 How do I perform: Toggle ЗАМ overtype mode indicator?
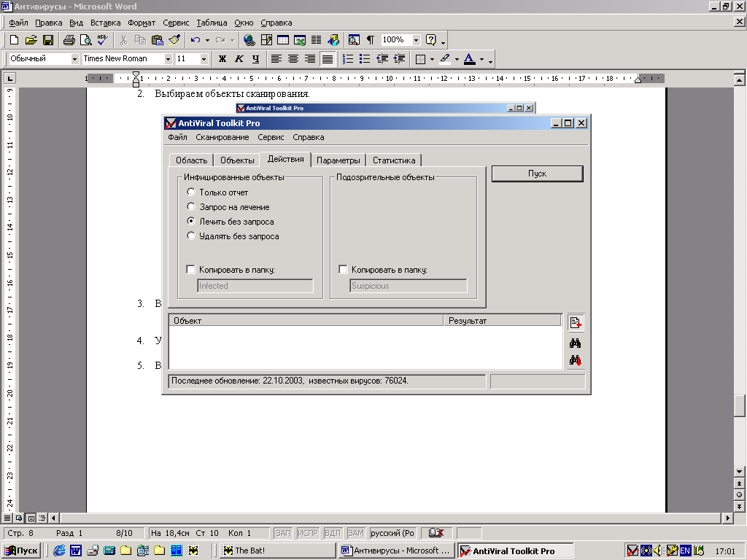[356, 533]
